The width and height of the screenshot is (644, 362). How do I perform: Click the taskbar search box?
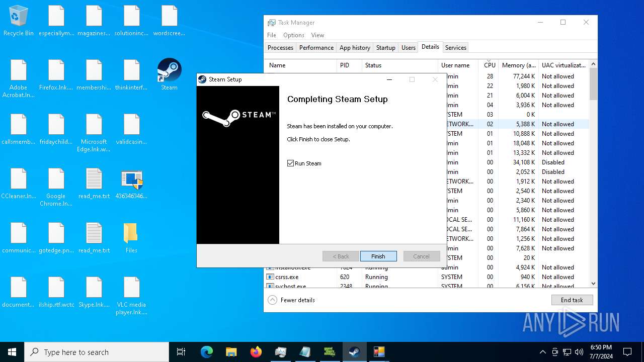coord(97,352)
